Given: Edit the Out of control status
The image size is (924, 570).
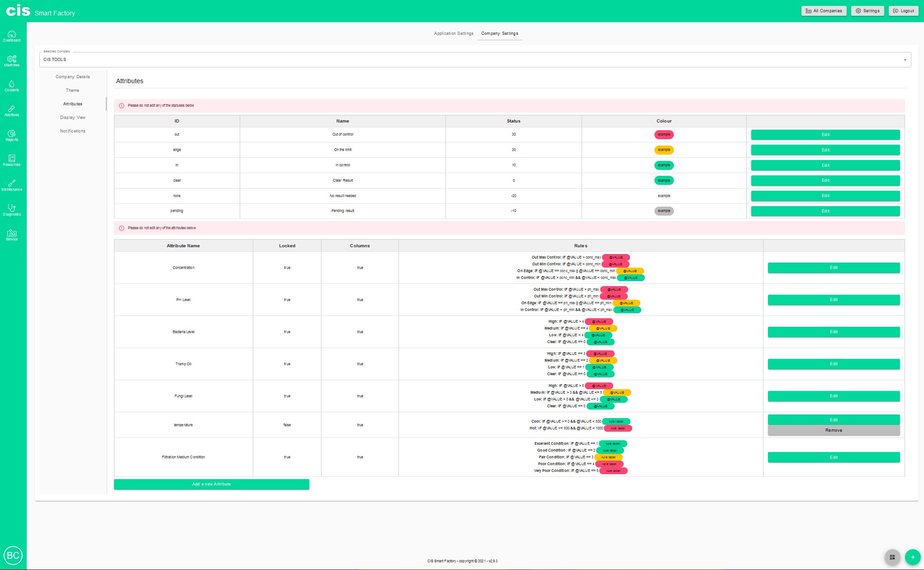Looking at the screenshot, I should click(825, 135).
